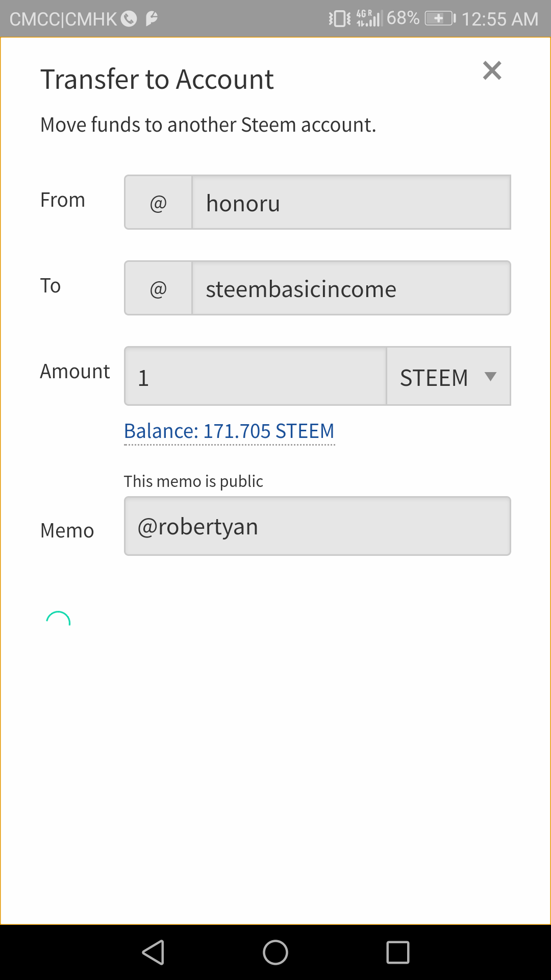Open the STEEM currency dropdown

tap(448, 377)
